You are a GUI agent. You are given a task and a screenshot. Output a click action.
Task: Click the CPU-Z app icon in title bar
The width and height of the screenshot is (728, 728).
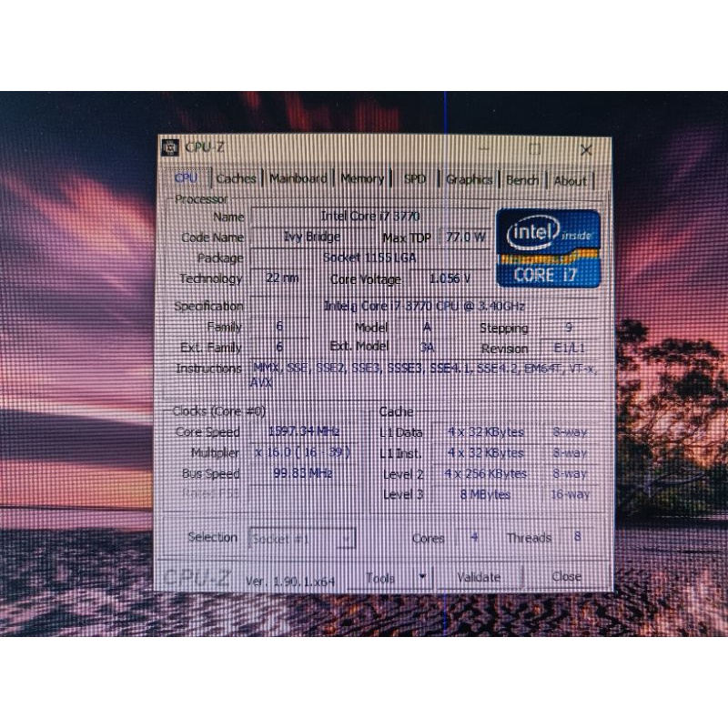(170, 147)
